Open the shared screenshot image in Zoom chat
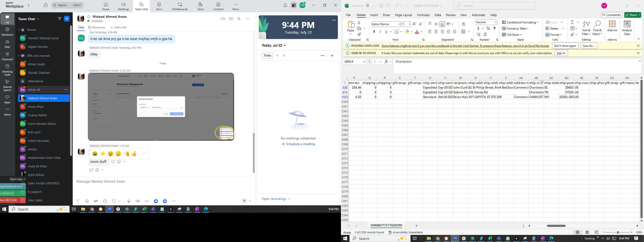Screen dimensions: 644x242 click(161, 107)
